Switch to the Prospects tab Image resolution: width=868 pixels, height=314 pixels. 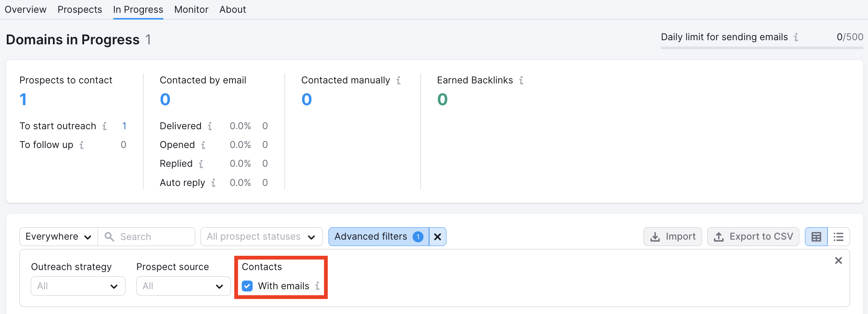(x=80, y=10)
